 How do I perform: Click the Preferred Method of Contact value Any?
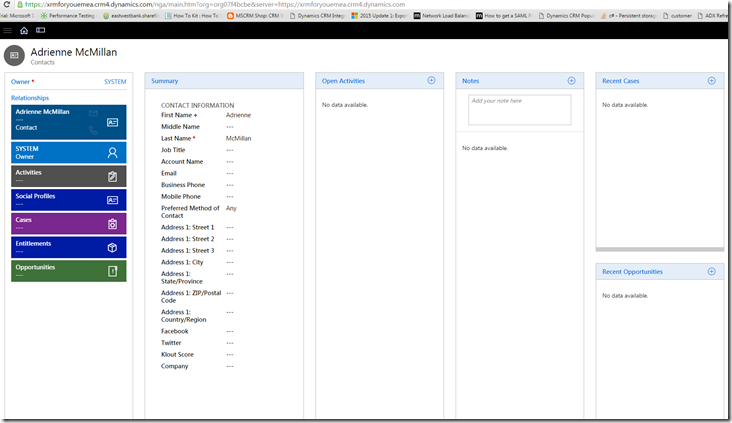[231, 209]
